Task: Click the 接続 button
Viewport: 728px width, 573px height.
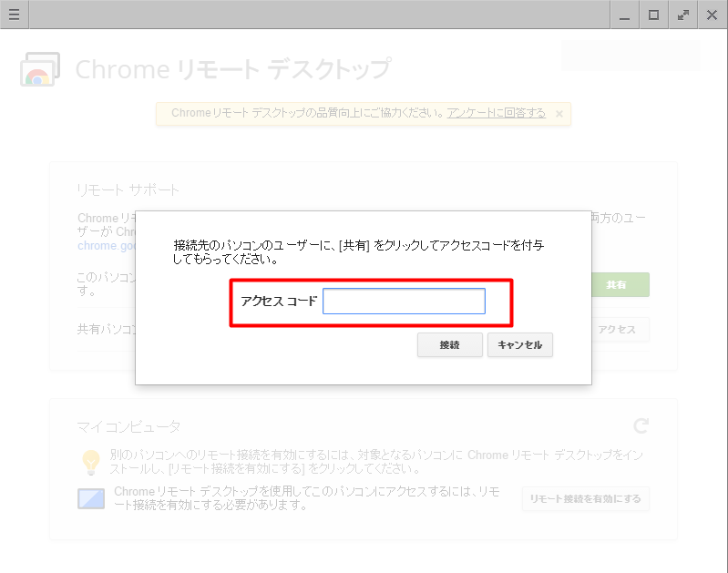Action: click(x=450, y=345)
